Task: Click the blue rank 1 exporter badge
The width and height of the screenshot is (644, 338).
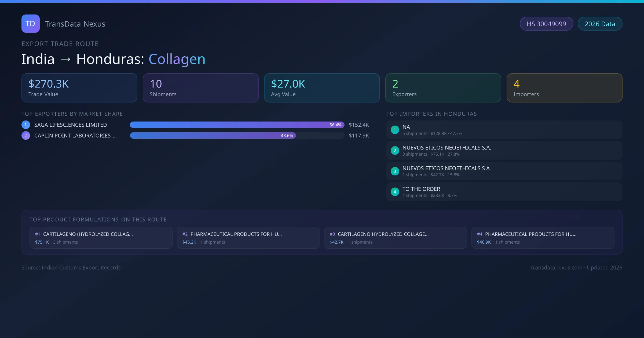Action: pyautogui.click(x=26, y=125)
